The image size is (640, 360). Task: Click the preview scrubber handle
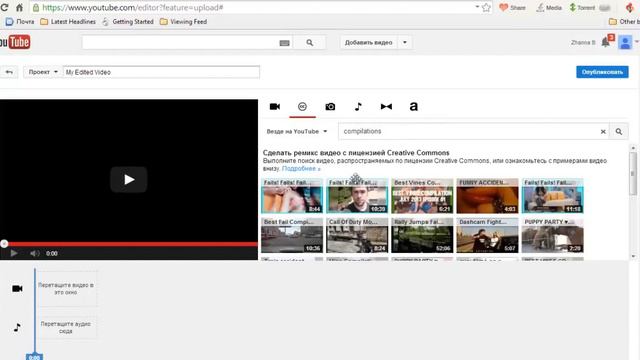tap(4, 244)
